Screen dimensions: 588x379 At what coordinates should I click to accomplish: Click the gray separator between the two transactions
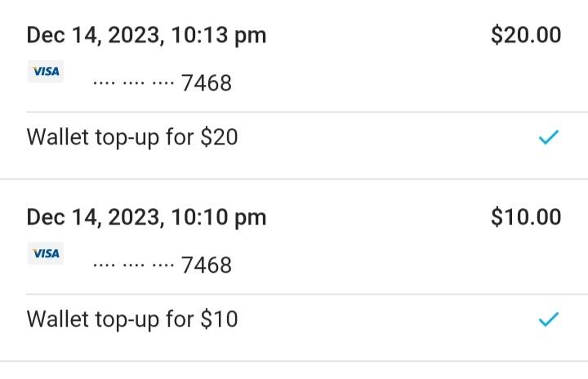point(294,180)
